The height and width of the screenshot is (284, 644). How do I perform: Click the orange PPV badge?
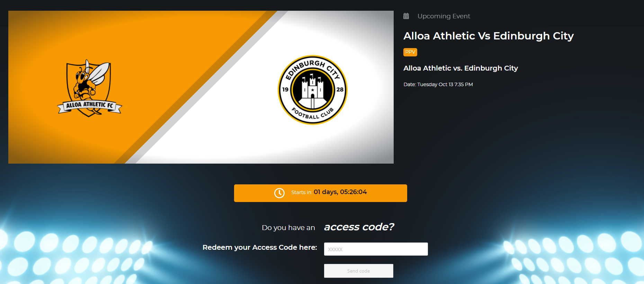coord(410,52)
